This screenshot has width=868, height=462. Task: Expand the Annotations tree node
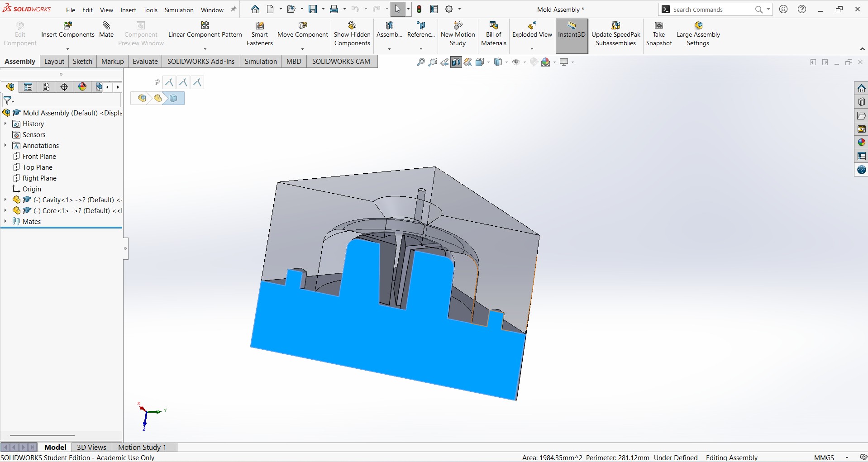click(5, 145)
